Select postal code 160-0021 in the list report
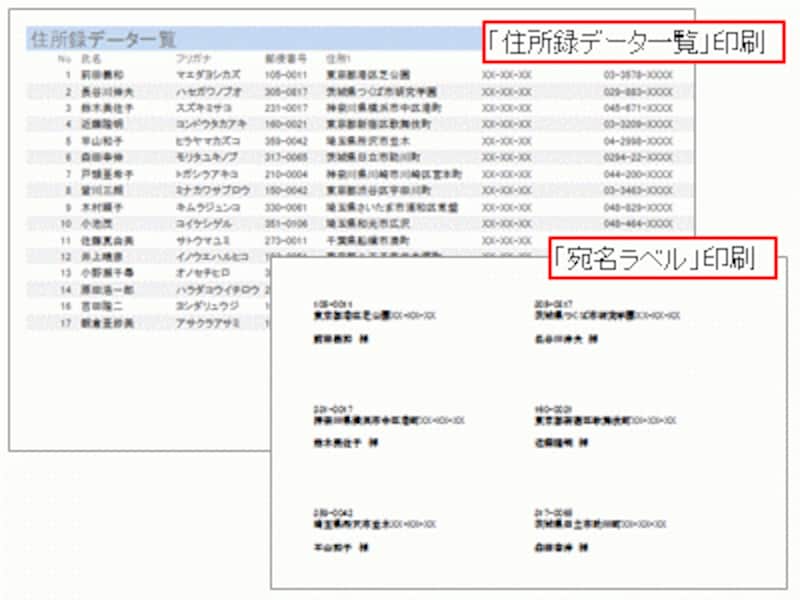This screenshot has width=800, height=600. point(286,124)
